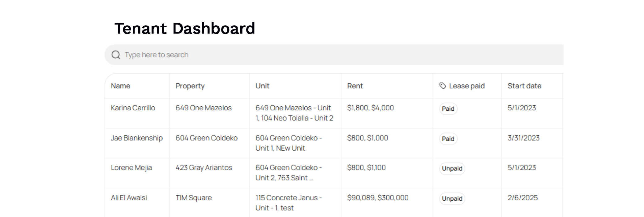The image size is (644, 217).
Task: Click the search magnifier icon
Action: coord(116,55)
